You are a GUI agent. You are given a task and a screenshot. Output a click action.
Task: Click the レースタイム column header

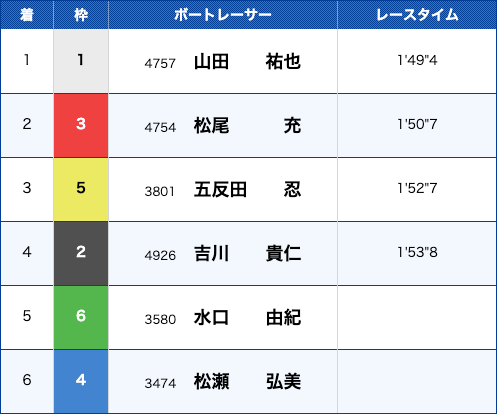417,15
